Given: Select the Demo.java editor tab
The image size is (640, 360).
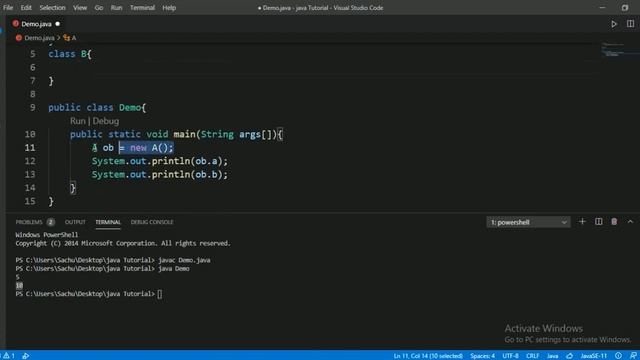Looking at the screenshot, I should point(36,24).
